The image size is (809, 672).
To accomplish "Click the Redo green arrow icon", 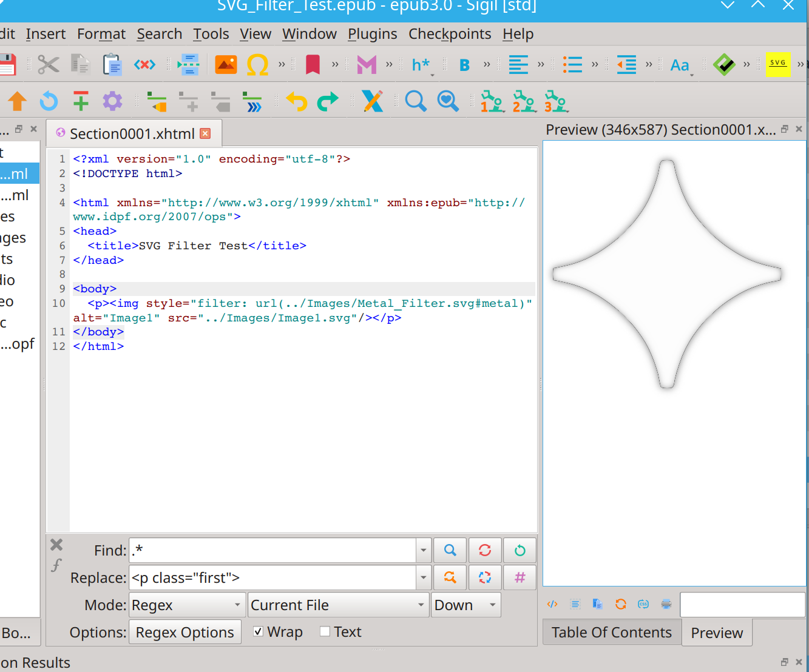I will click(x=328, y=101).
